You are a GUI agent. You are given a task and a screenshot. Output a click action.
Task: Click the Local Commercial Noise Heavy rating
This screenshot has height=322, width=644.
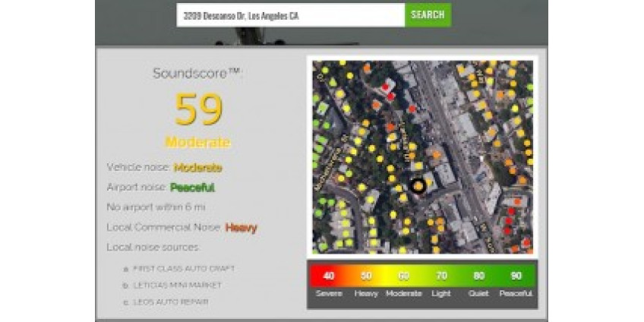click(241, 227)
